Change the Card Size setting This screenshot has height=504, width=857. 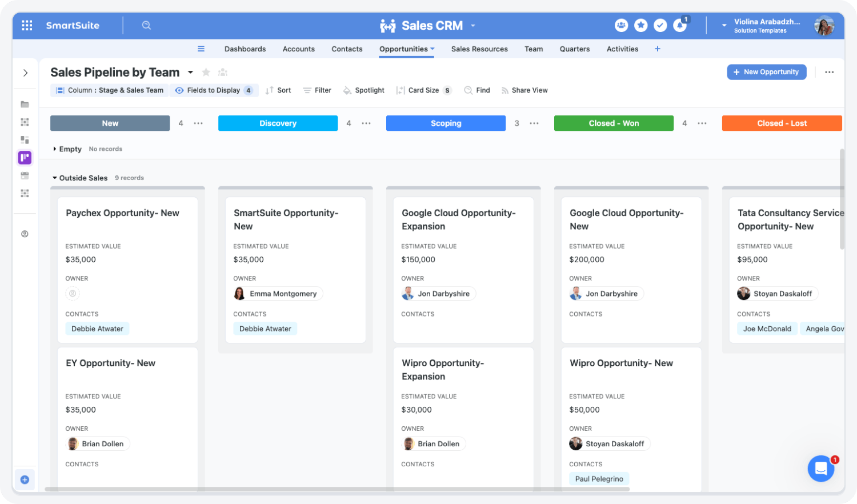click(x=424, y=90)
